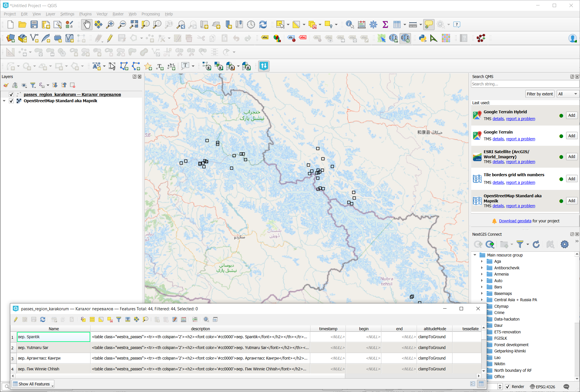This screenshot has height=392, width=580.
Task: Open the Project menu
Action: (x=10, y=14)
